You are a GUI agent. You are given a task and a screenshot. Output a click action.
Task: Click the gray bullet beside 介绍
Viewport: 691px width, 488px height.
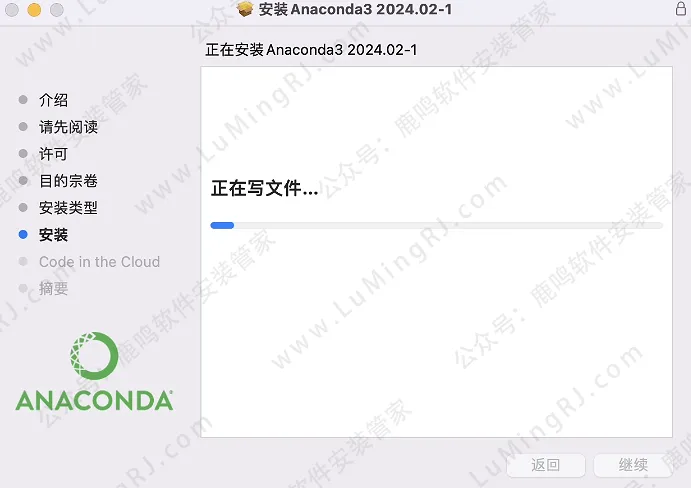pyautogui.click(x=23, y=100)
